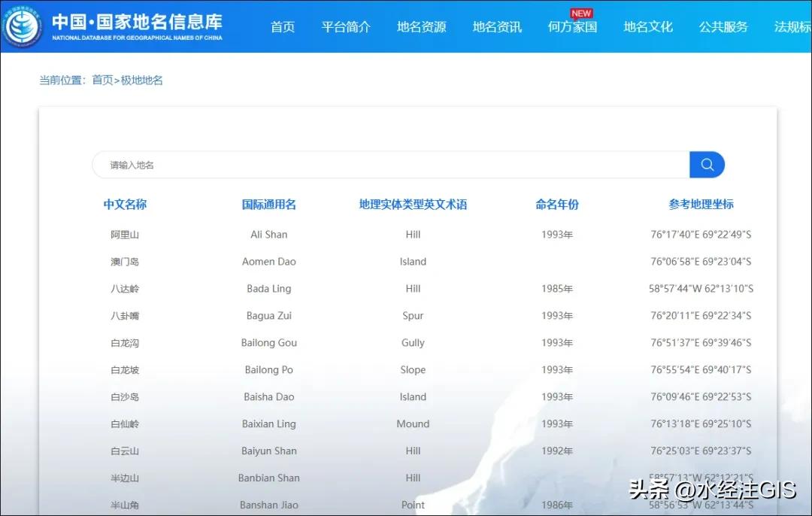This screenshot has width=812, height=516.
Task: Click the 中文名称 column header
Action: click(x=125, y=205)
